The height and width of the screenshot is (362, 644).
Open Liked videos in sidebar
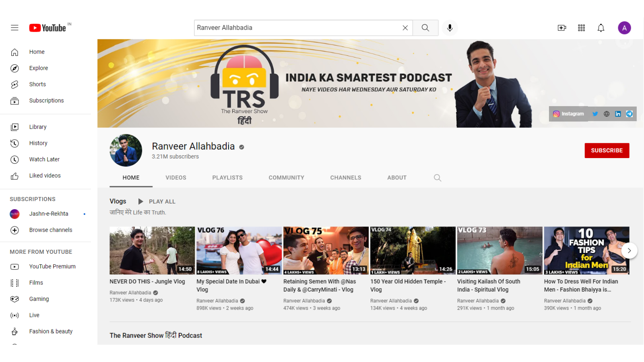coord(45,176)
